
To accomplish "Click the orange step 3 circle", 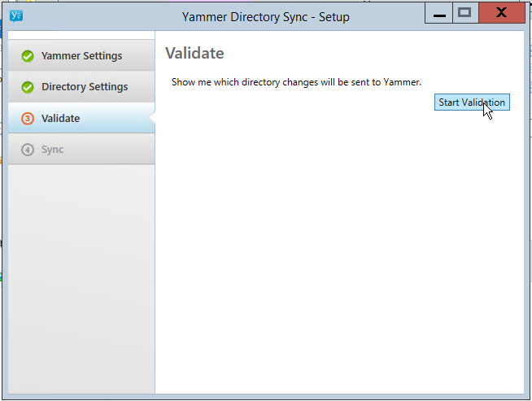I will [28, 119].
